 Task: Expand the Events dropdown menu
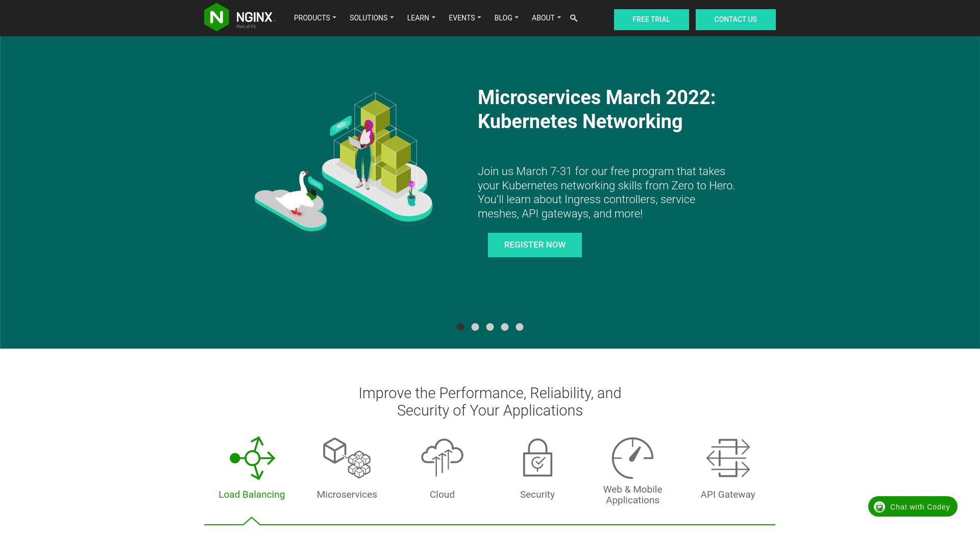[465, 18]
